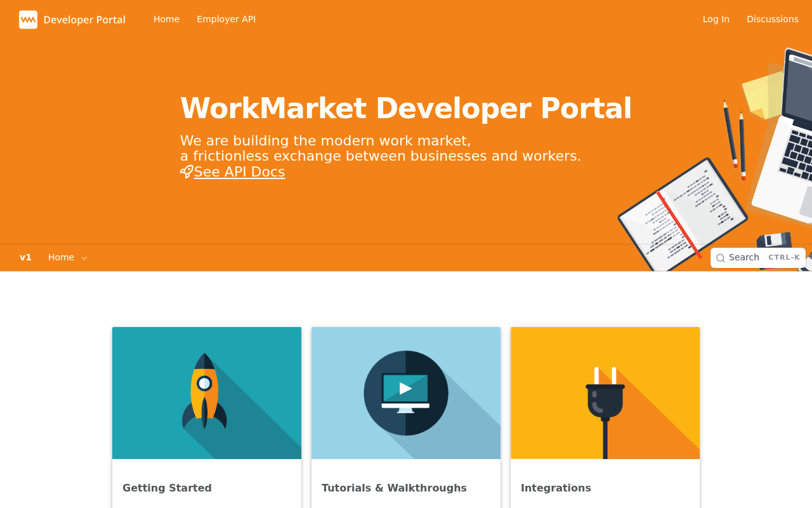Expand the Home dropdown chevron in sub-navigation
The width and height of the screenshot is (812, 508).
pos(84,258)
